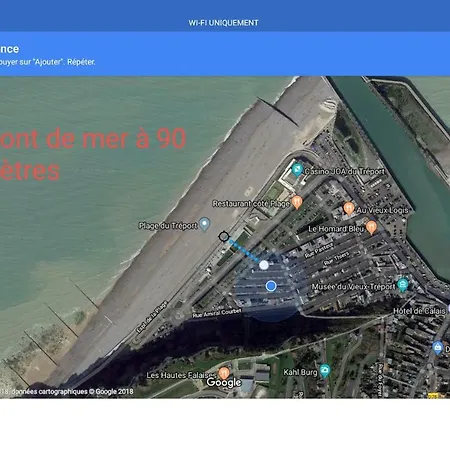Open the Le Homard Bleu restaurant marker

pyautogui.click(x=371, y=228)
